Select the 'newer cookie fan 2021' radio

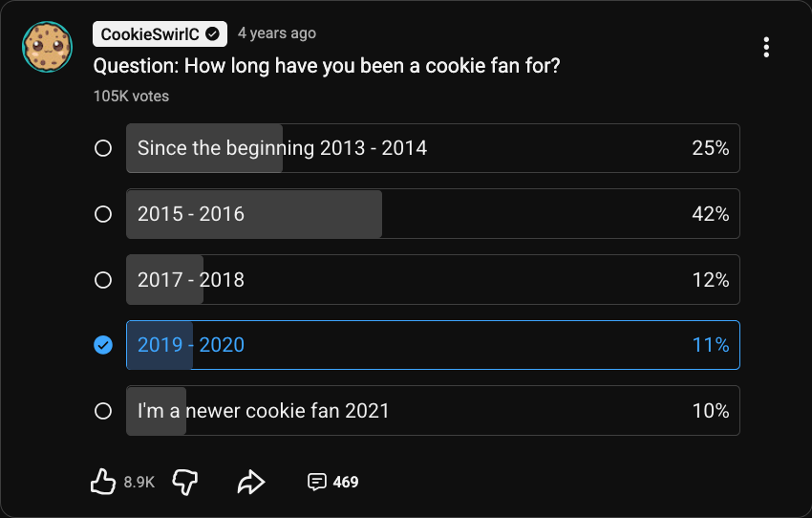(103, 411)
